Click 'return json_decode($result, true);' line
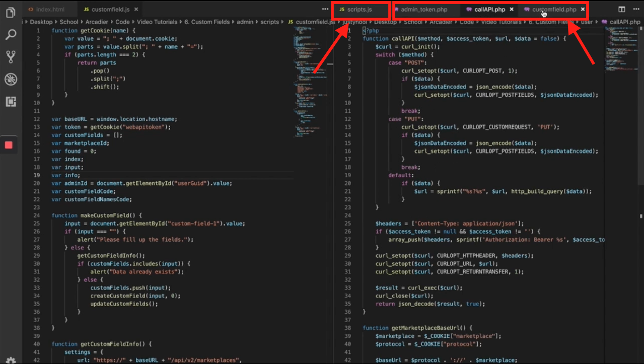 pyautogui.click(x=431, y=304)
